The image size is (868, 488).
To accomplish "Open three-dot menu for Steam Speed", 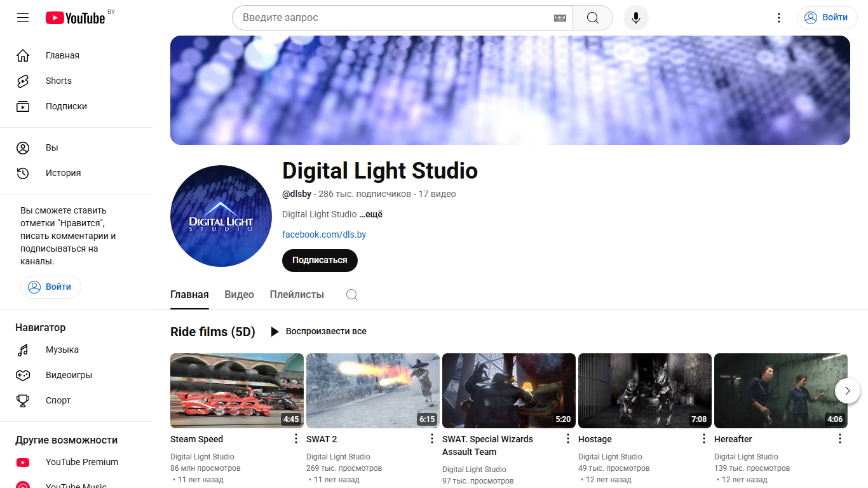I will tap(296, 438).
